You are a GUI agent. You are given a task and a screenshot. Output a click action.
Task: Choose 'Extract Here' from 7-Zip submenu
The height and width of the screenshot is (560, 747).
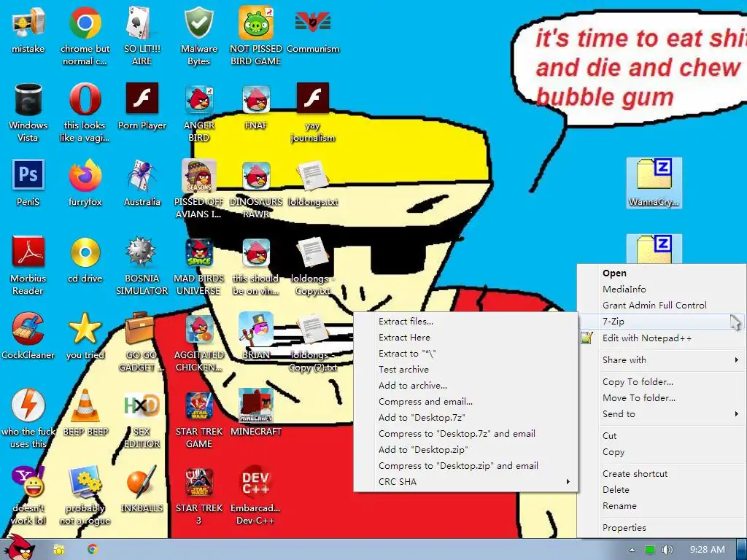tap(466, 337)
